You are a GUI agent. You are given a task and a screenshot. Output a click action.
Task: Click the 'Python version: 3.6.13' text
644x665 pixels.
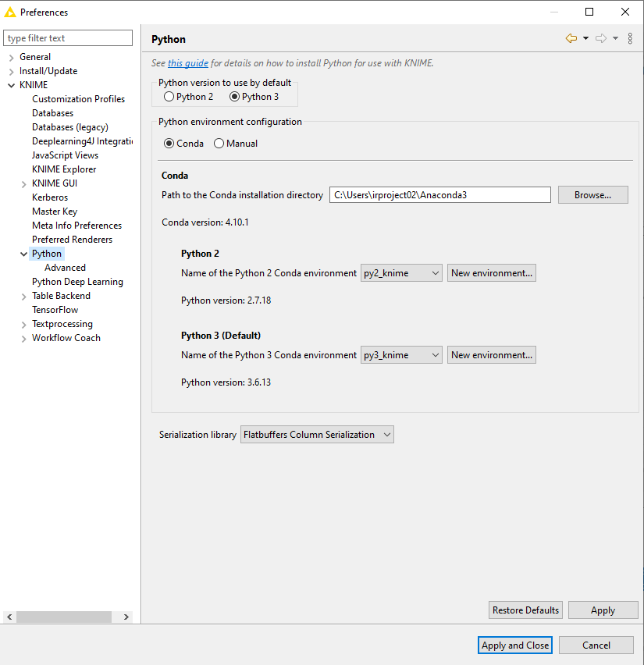(x=226, y=382)
